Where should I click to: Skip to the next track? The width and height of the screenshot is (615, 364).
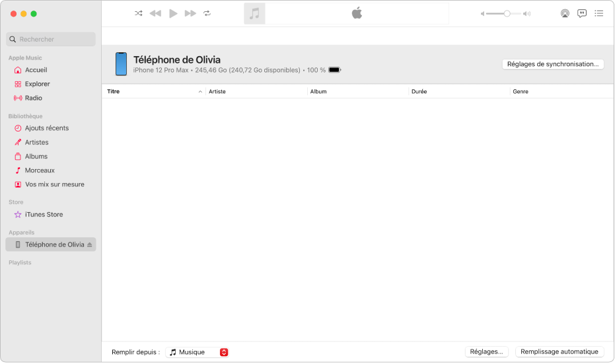pos(190,13)
